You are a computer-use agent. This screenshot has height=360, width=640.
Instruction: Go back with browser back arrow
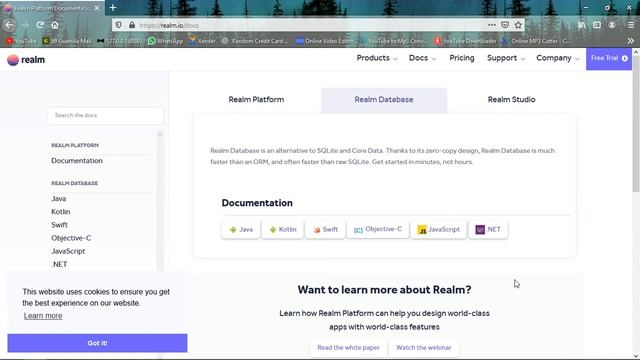pyautogui.click(x=9, y=25)
